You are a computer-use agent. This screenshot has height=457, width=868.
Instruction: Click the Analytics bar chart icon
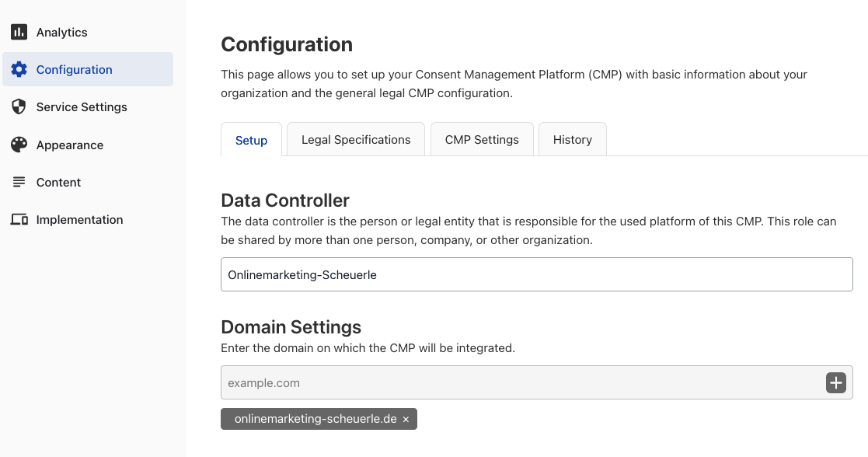tap(19, 32)
